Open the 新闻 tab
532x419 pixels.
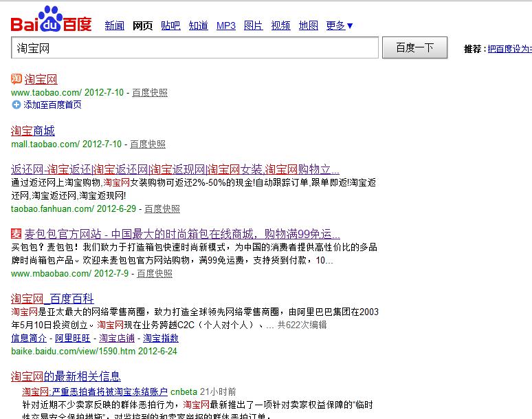114,25
